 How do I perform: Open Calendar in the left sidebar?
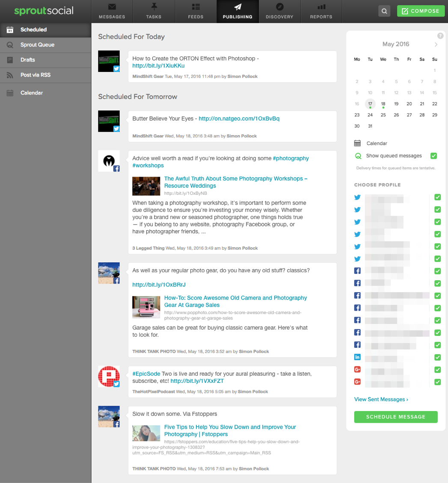pyautogui.click(x=46, y=93)
